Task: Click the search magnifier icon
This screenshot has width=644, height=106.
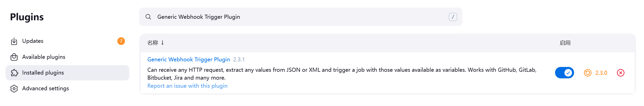Action: point(148,17)
